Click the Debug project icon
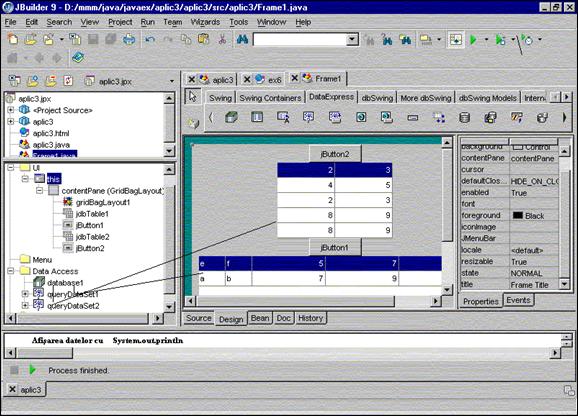Screen dimensions: 578x416 coord(500,39)
